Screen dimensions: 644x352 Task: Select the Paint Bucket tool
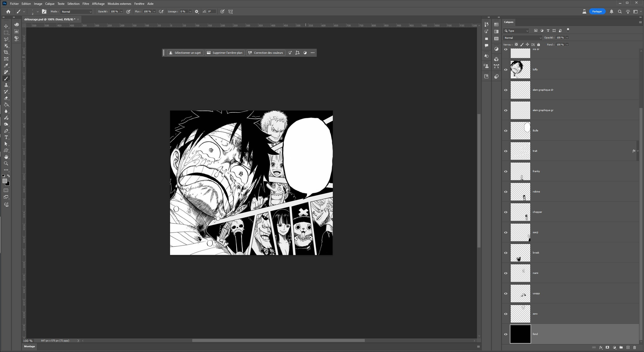(6, 105)
